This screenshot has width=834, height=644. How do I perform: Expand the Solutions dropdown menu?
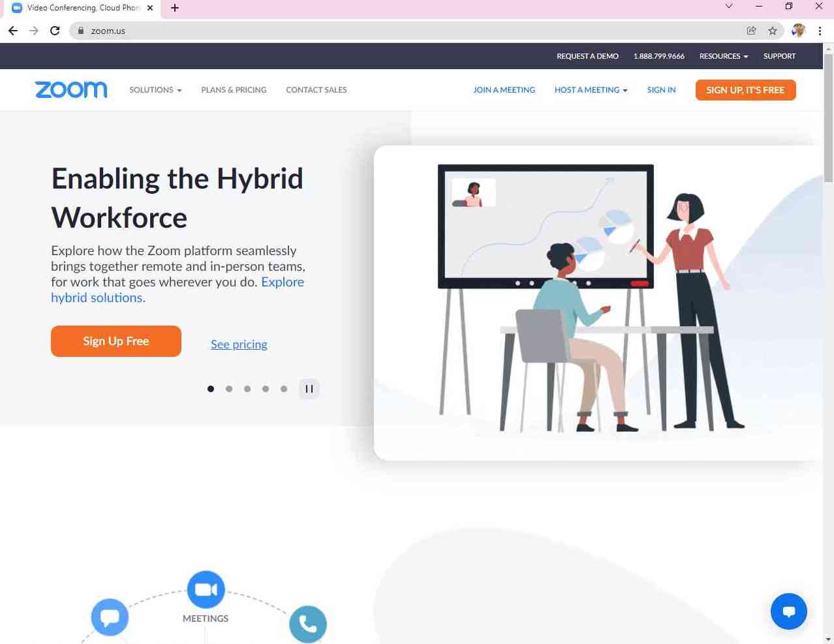point(155,90)
